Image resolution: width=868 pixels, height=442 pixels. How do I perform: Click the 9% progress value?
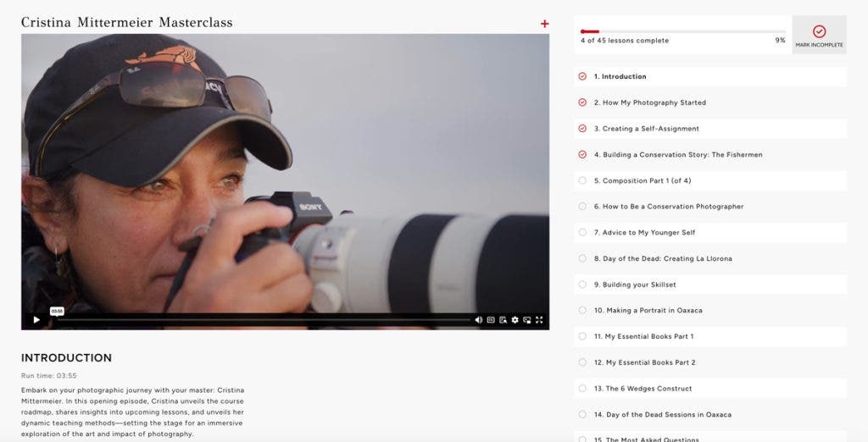point(780,41)
